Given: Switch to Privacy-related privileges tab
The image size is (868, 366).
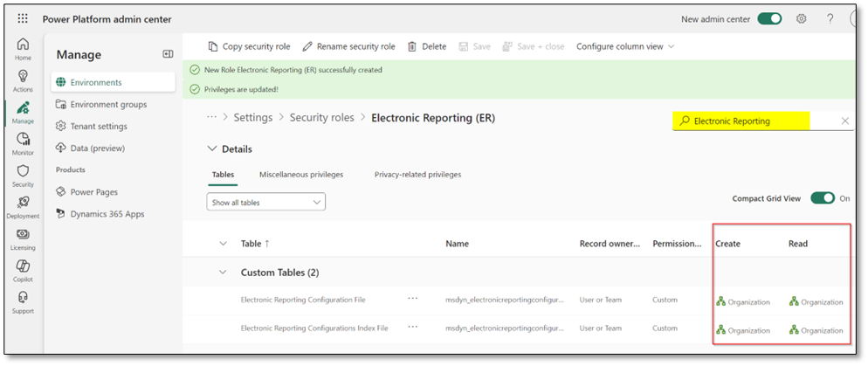Looking at the screenshot, I should [x=417, y=175].
